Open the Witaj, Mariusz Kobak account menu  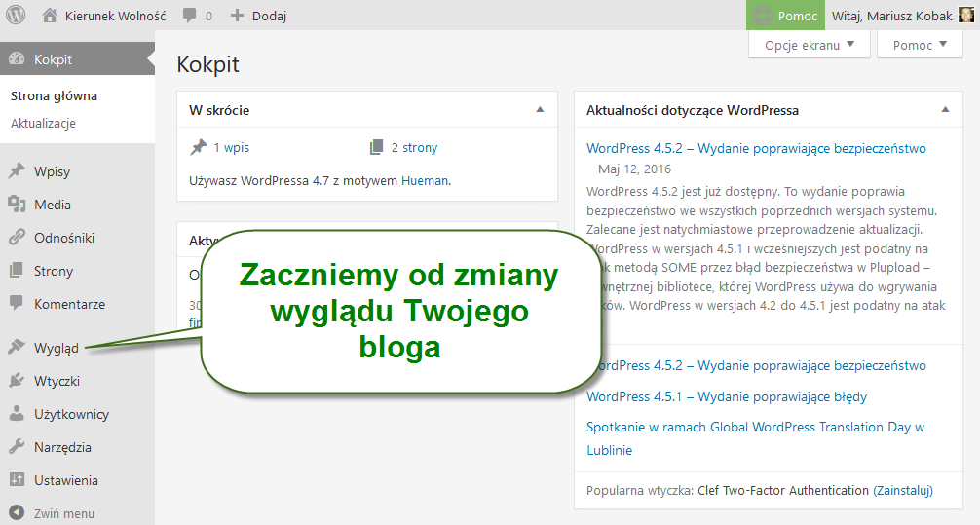coord(902,16)
